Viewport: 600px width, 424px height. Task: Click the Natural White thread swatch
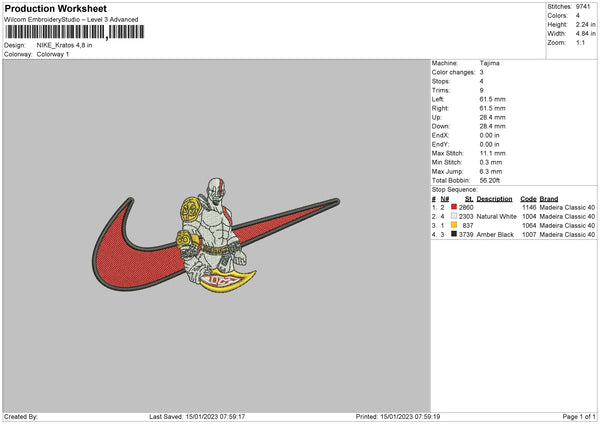[x=454, y=216]
